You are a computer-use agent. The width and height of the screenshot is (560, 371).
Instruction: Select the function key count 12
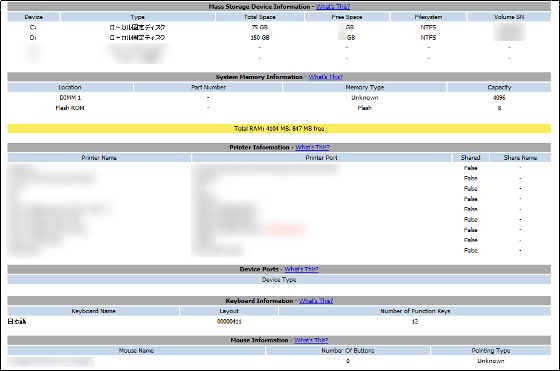point(415,321)
